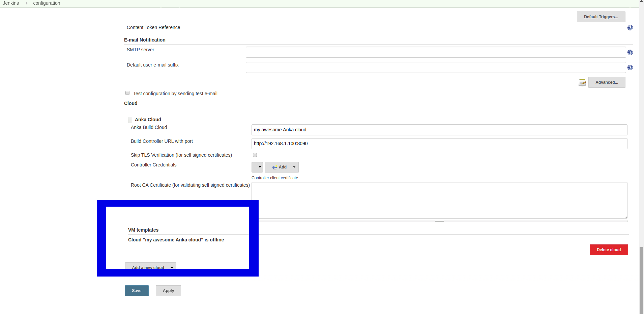Click the notepad icon beside Advanced button

point(582,82)
